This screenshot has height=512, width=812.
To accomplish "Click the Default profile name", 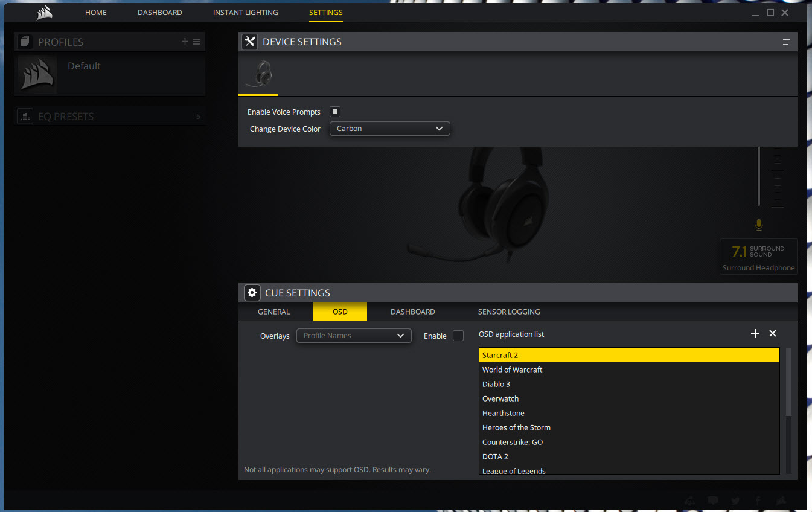I will coord(84,66).
